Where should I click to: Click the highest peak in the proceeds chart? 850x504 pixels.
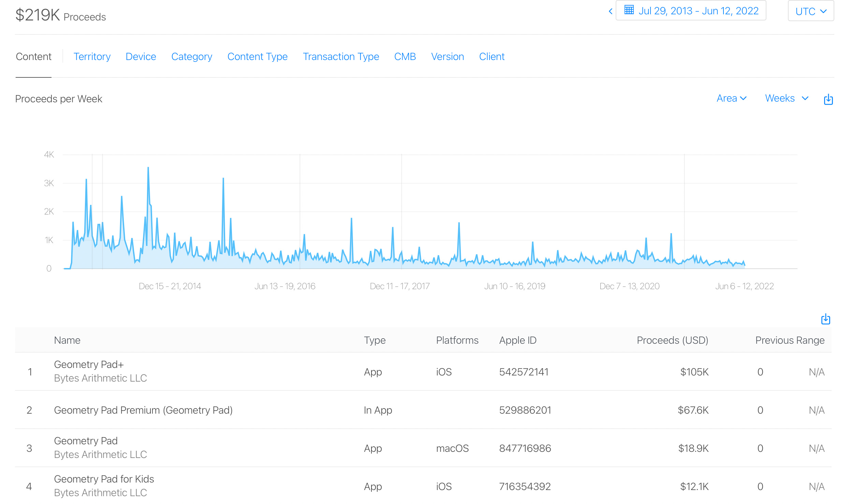(x=148, y=168)
